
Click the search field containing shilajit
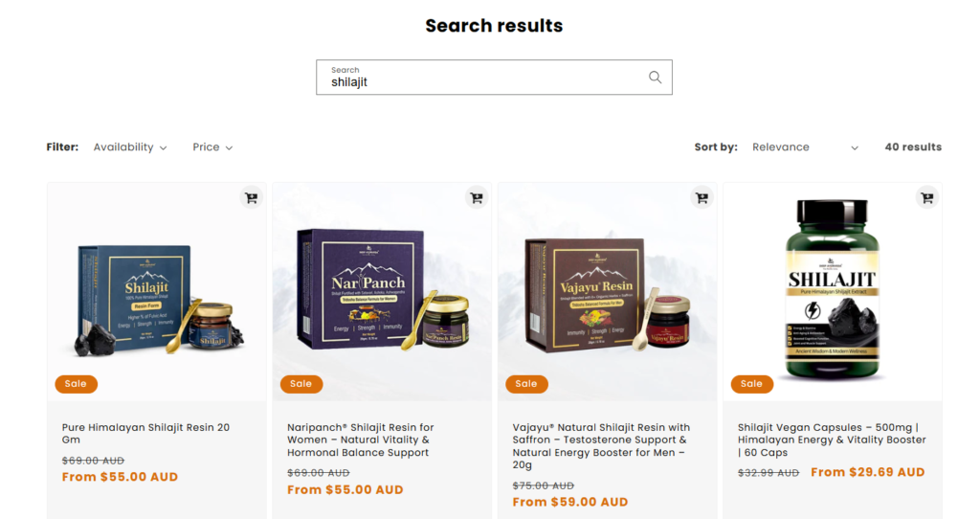point(494,78)
